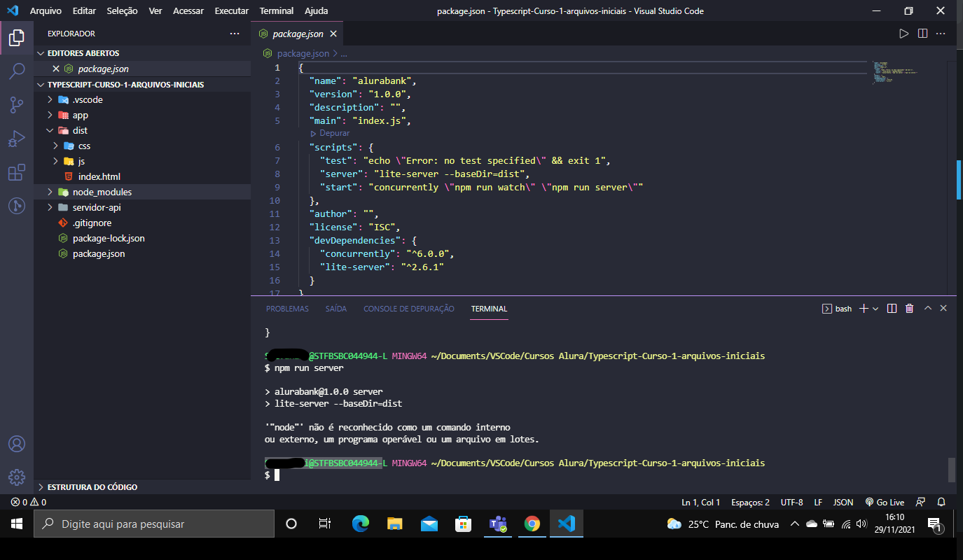Maximize the panel size with caret icon
Viewport: 963px width, 560px height.
pos(928,309)
